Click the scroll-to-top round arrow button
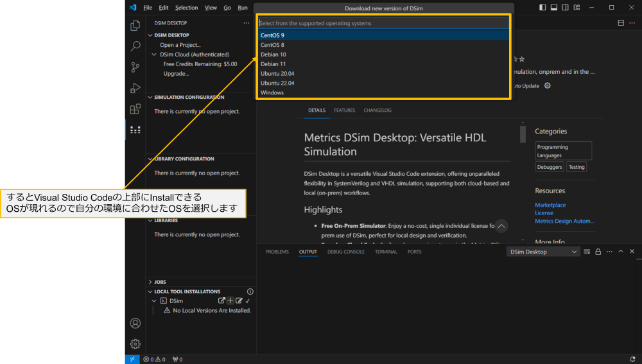 (501, 226)
